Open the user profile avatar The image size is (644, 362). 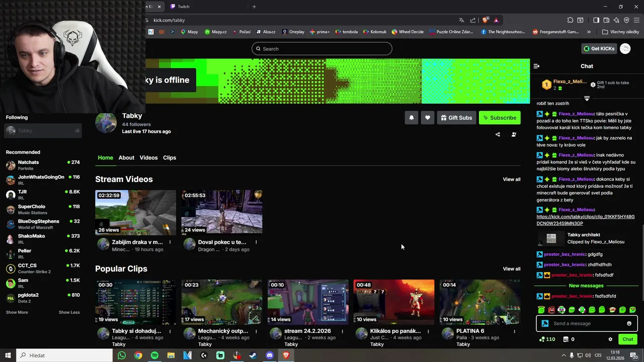pyautogui.click(x=625, y=49)
